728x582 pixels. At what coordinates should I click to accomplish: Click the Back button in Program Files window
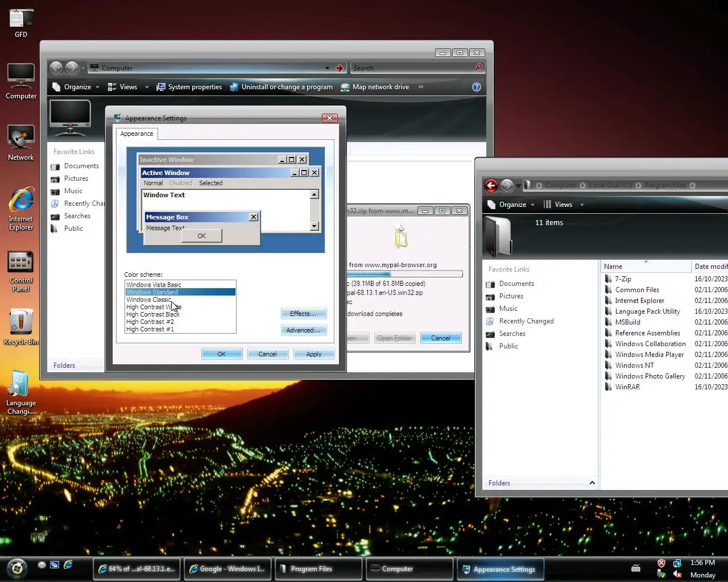click(491, 185)
